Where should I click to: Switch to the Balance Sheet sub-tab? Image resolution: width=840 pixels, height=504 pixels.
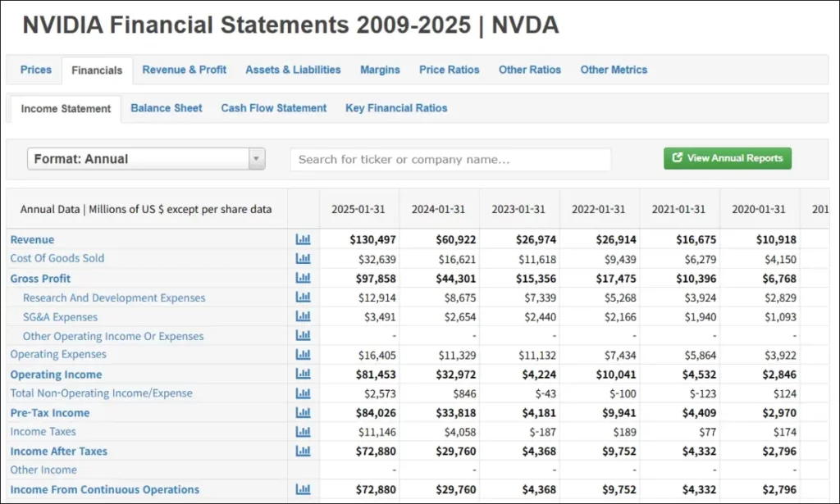(167, 108)
